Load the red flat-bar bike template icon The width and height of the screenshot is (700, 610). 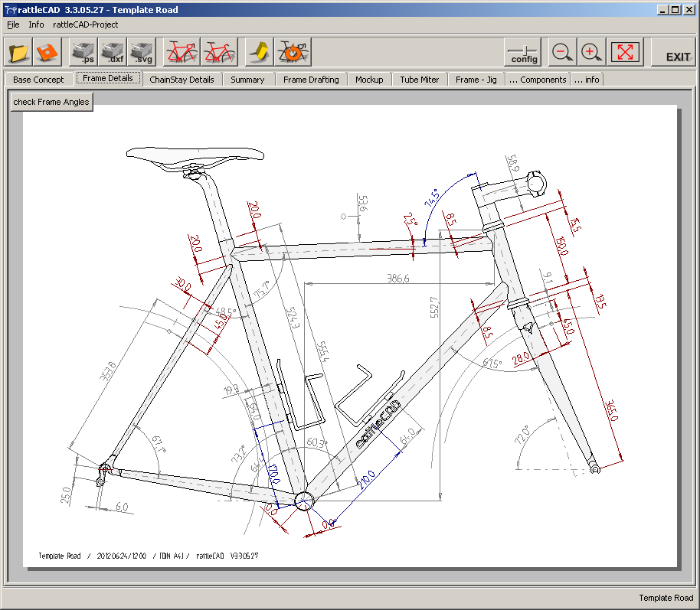(x=219, y=52)
